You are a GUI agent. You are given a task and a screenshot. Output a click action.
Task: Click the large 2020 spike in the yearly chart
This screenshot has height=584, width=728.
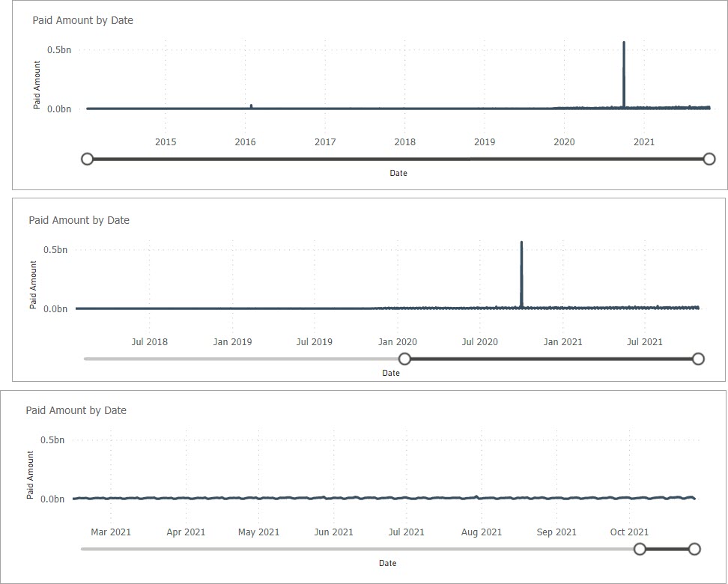(624, 74)
